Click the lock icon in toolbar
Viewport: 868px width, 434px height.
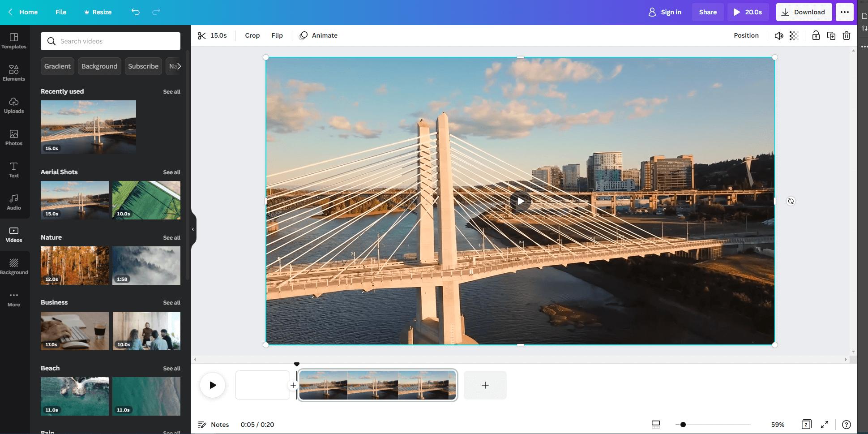coord(816,36)
